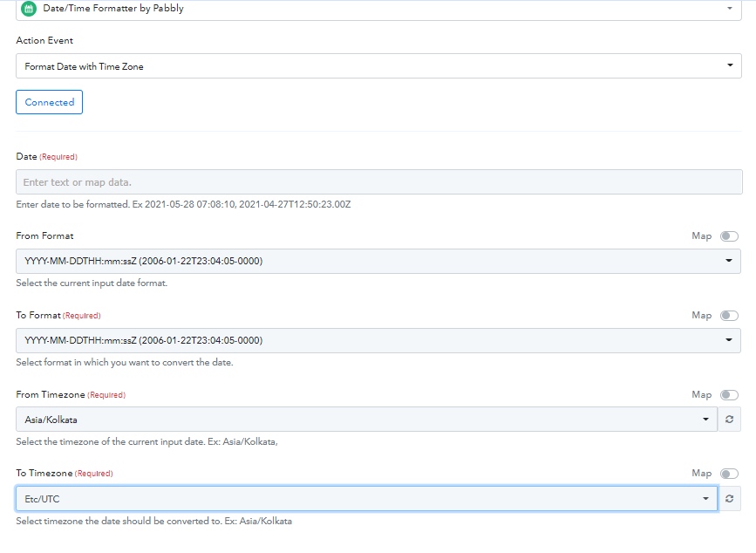This screenshot has height=553, width=756.
Task: Click the Connected button
Action: 49,102
